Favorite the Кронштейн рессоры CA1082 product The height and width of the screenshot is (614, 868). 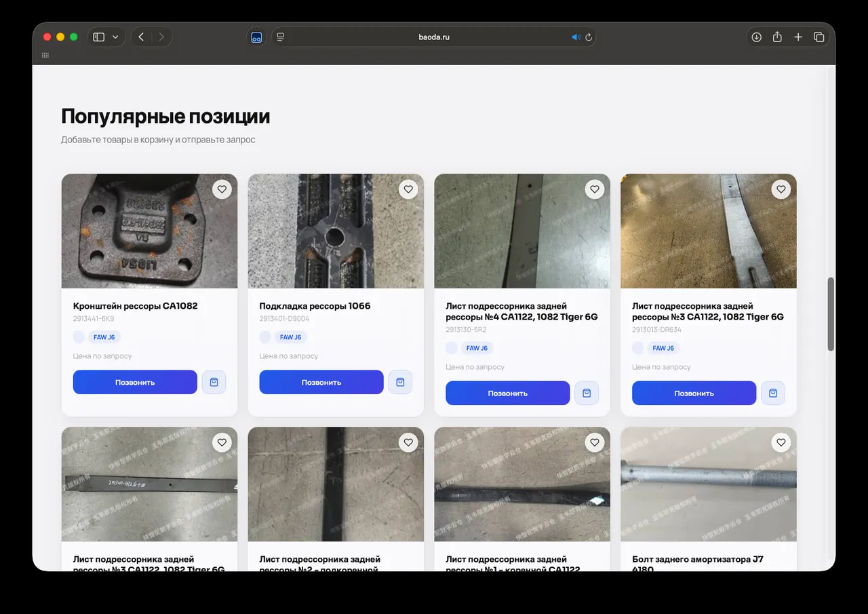click(222, 189)
